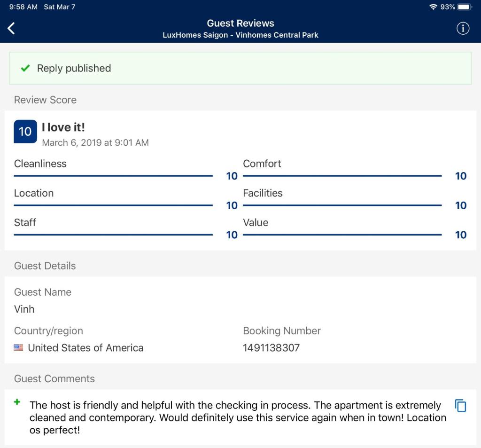The width and height of the screenshot is (481, 448).
Task: Tap booking number 1491138307
Action: pos(271,347)
